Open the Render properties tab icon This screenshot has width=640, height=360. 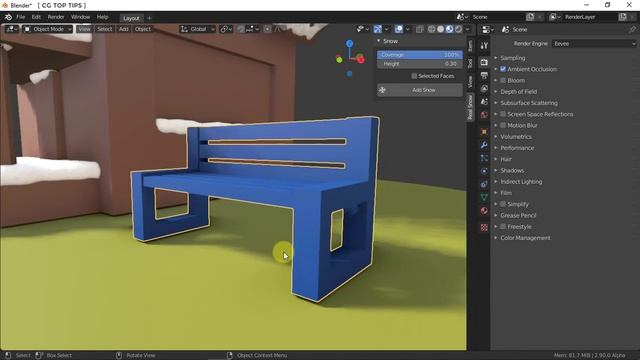(x=484, y=62)
